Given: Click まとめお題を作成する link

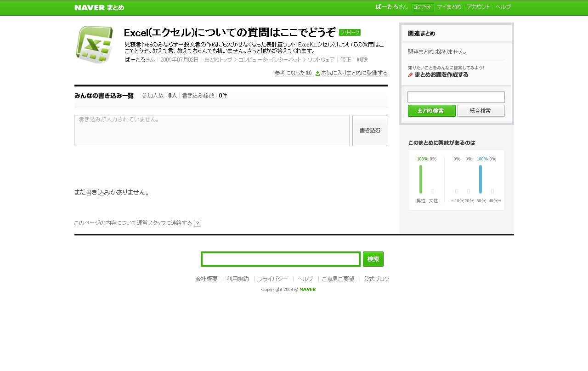Looking at the screenshot, I should (441, 75).
